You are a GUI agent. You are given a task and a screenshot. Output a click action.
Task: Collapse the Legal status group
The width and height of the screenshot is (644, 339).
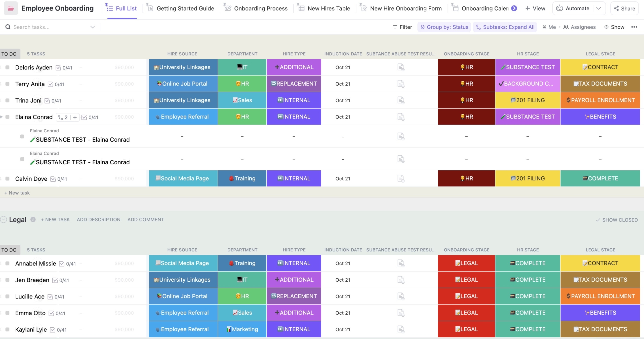pos(3,219)
